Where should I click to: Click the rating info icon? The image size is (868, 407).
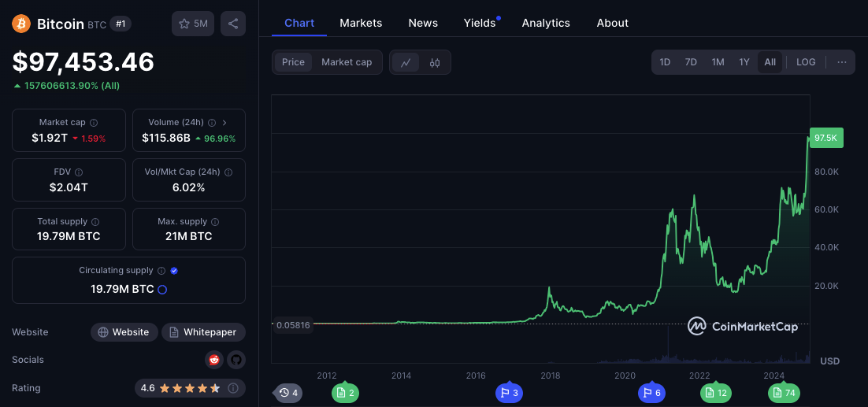tap(234, 387)
